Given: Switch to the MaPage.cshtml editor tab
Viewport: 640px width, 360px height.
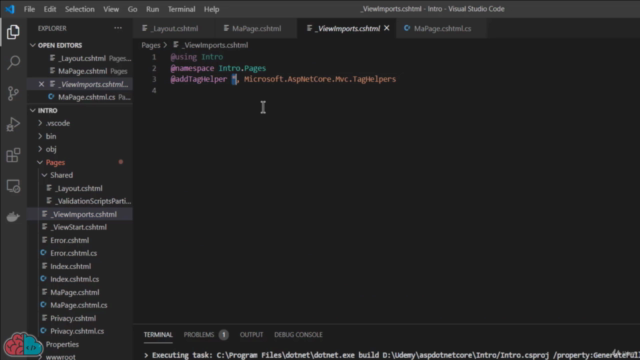Looking at the screenshot, I should coord(256,28).
